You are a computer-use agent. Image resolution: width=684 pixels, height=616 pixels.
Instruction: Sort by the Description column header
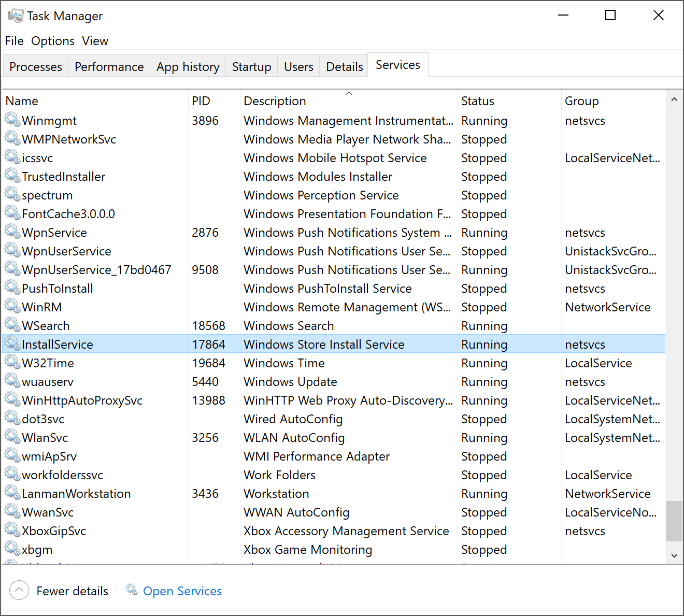349,101
